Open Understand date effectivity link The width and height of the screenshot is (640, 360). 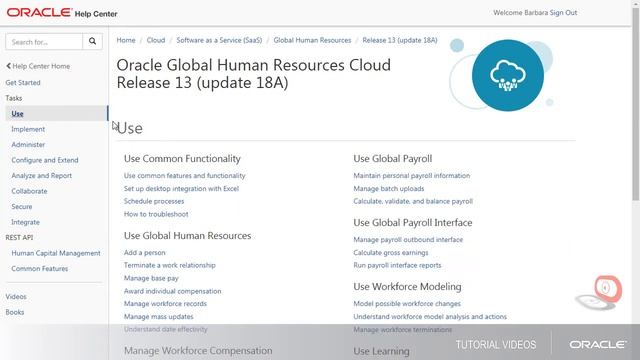[165, 329]
